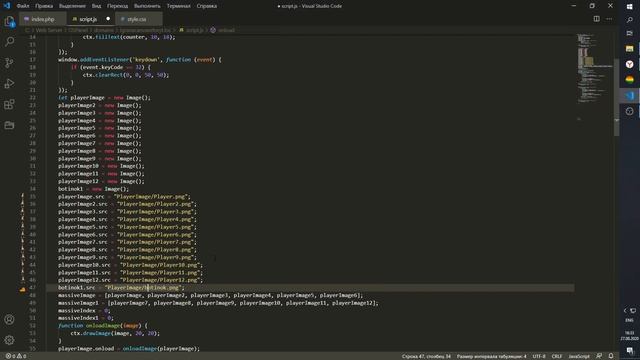The image size is (640, 360).
Task: Open File Explorer from the taskbar
Action: pyautogui.click(x=629, y=49)
